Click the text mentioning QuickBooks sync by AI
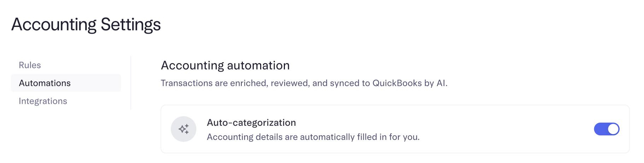 click(304, 83)
